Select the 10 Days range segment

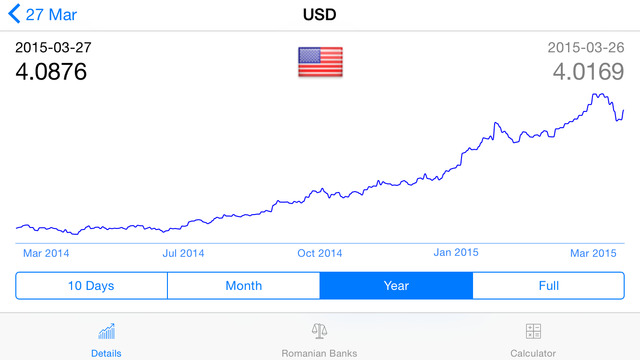point(91,286)
